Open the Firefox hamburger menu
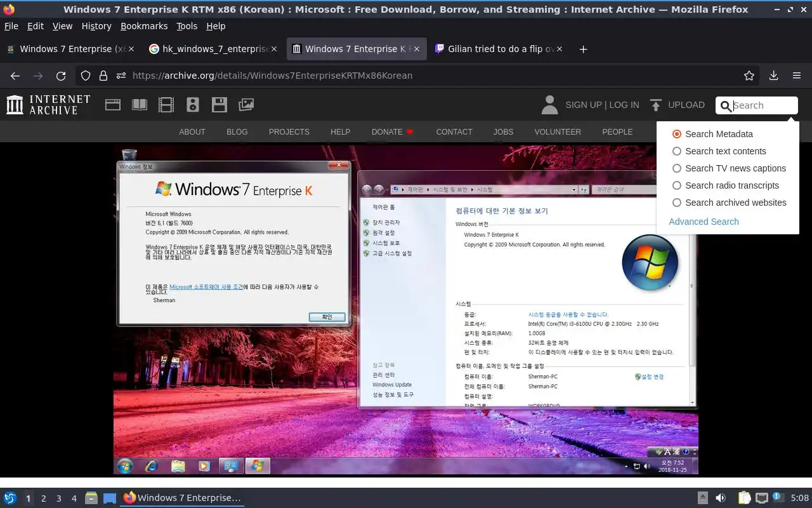Viewport: 812px width, 508px height. pyautogui.click(x=797, y=76)
